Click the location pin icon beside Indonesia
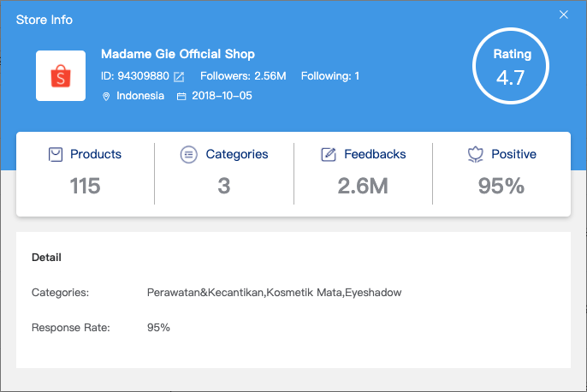 click(106, 97)
